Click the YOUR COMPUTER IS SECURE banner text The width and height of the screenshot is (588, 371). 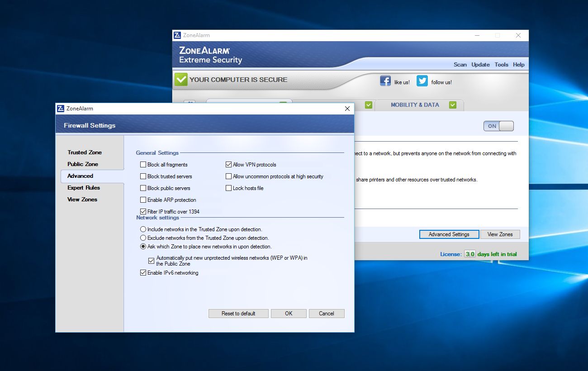(238, 80)
